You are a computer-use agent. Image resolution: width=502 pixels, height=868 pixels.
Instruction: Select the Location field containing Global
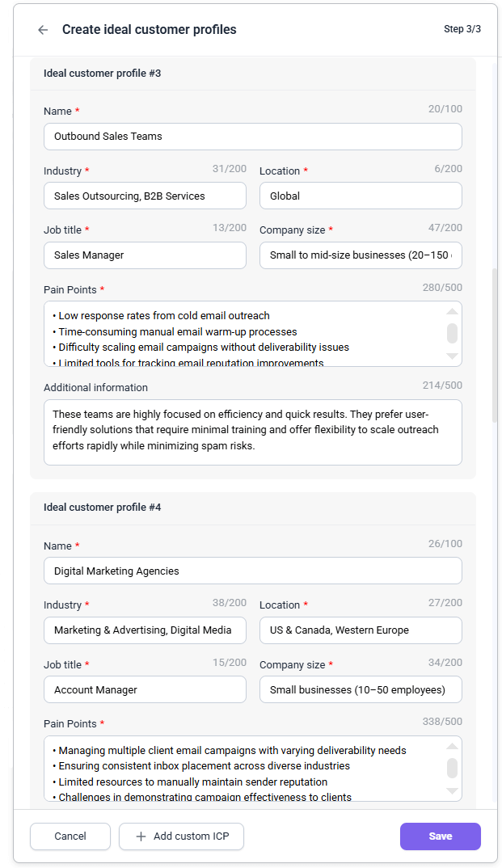[361, 195]
